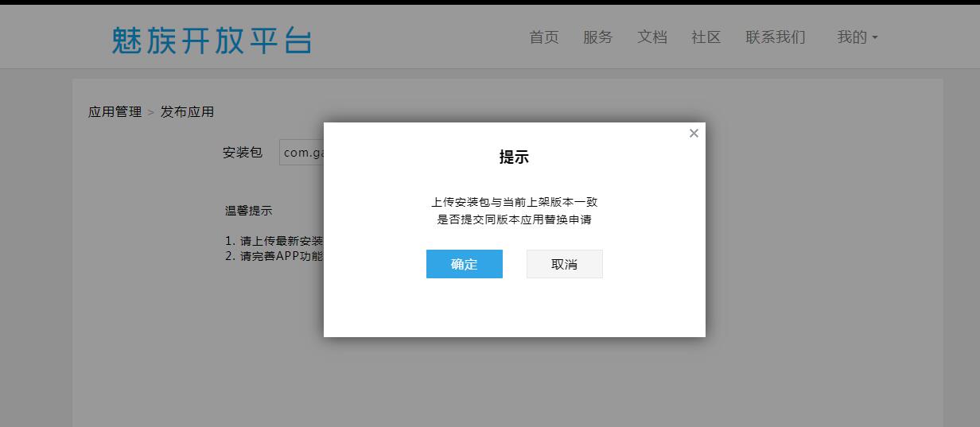Click tip line 2 请完善APP功能
This screenshot has height=427, width=980.
[274, 256]
